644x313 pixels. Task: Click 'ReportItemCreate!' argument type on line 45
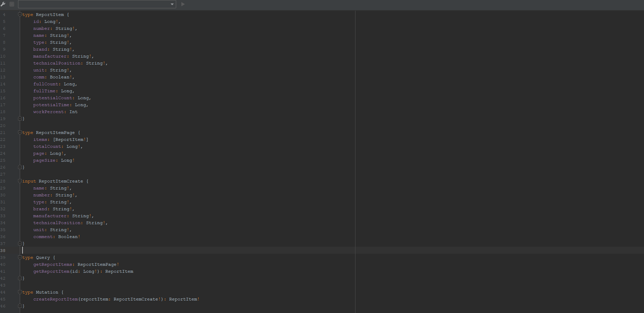137,299
